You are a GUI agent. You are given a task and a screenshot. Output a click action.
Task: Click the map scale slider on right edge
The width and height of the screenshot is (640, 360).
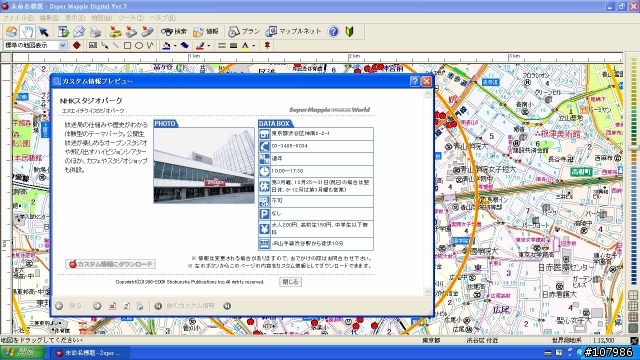[x=633, y=149]
